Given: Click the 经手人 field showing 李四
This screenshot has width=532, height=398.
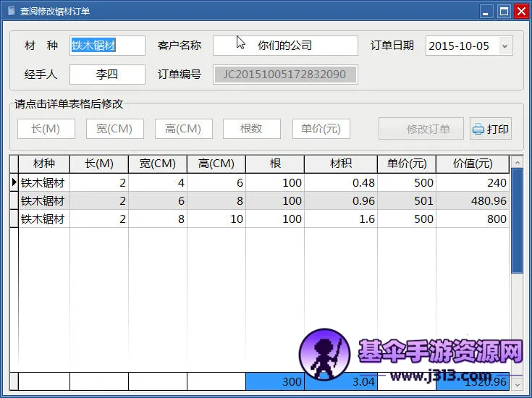Looking at the screenshot, I should (x=107, y=74).
